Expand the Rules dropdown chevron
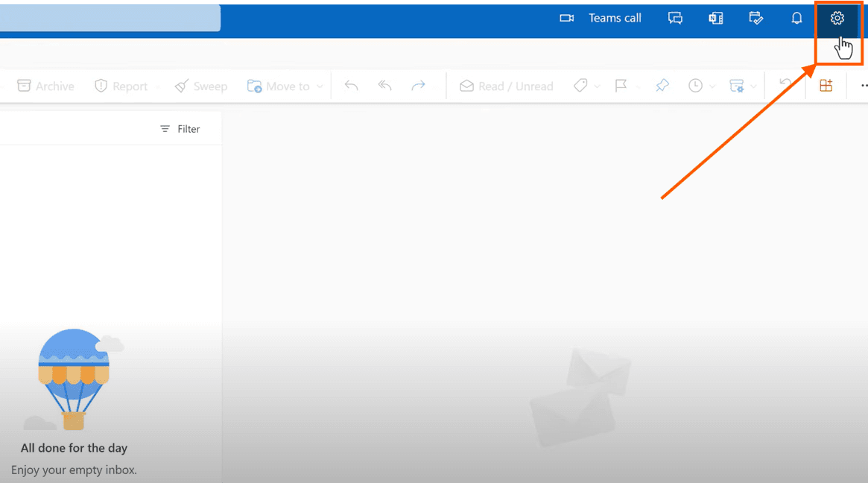Image resolution: width=868 pixels, height=483 pixels. click(753, 85)
